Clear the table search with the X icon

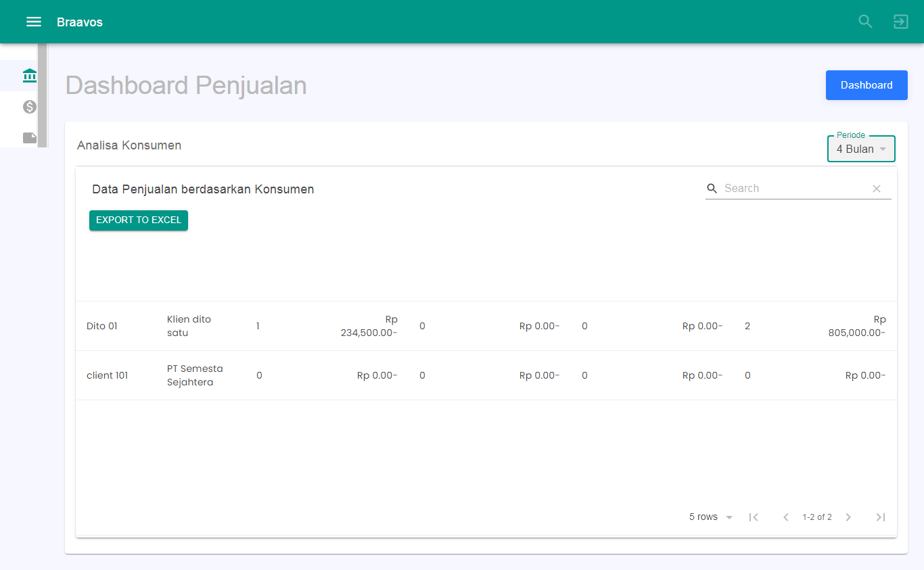[x=877, y=188]
